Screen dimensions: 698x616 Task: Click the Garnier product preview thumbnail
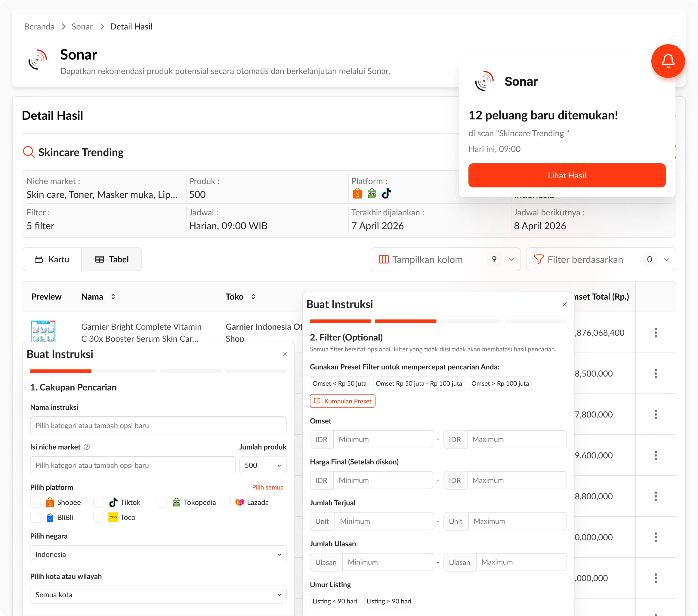[x=43, y=331]
